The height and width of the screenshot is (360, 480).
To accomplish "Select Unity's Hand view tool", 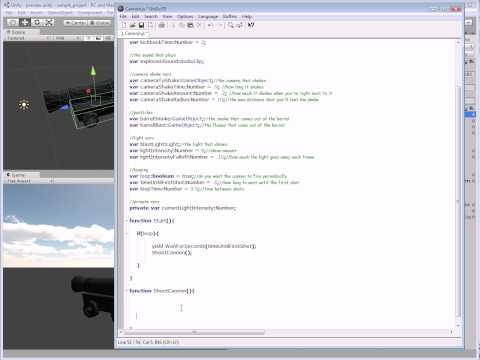I will [x=13, y=22].
